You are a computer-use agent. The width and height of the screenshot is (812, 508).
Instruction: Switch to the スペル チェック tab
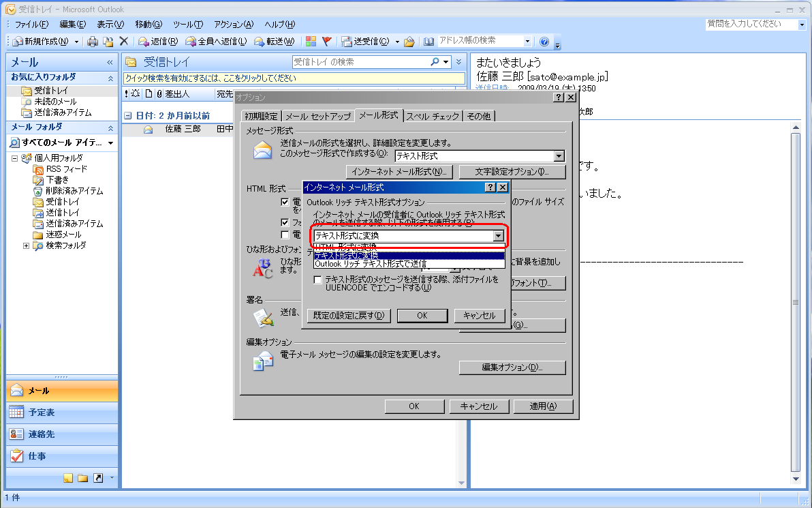coord(433,117)
